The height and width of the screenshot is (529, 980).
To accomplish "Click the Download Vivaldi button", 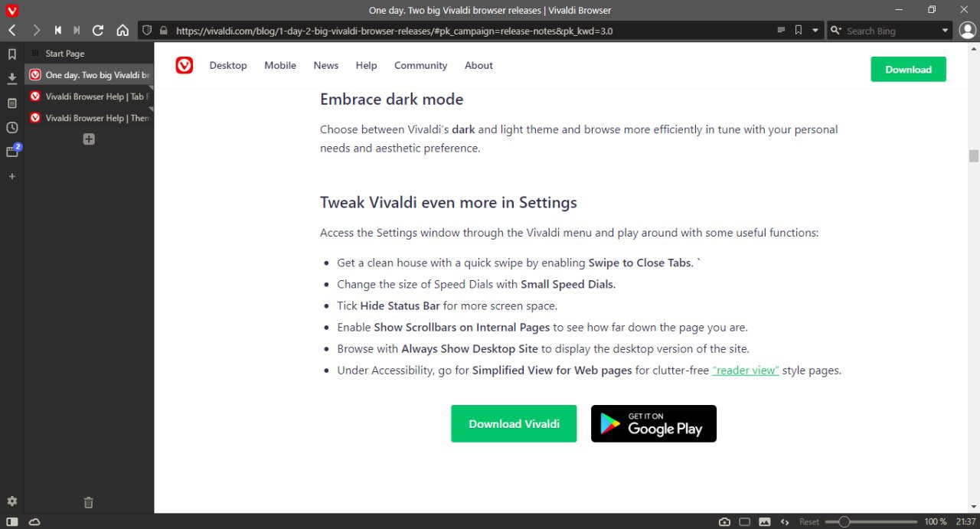I will [514, 423].
